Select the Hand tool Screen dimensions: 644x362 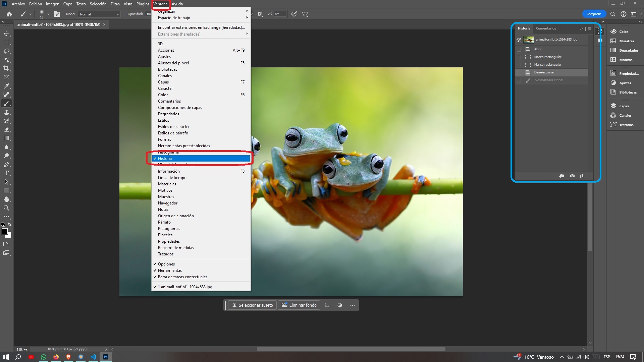click(6, 199)
